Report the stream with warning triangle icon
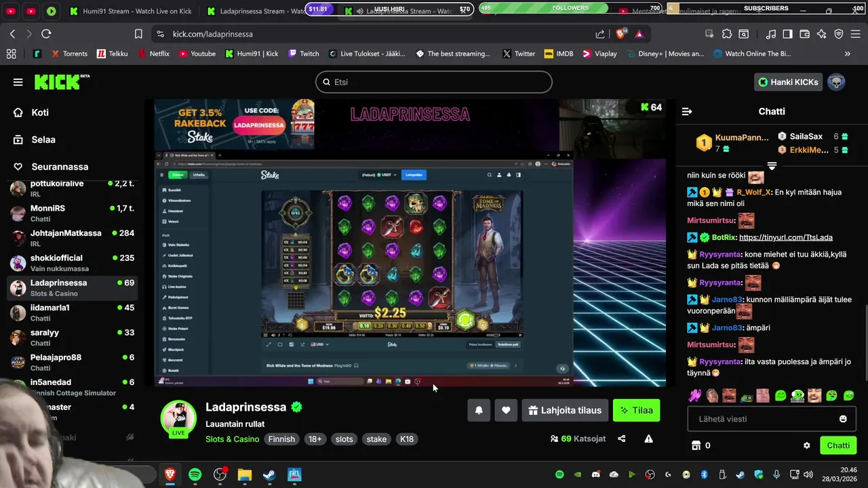868x488 pixels. (x=648, y=439)
